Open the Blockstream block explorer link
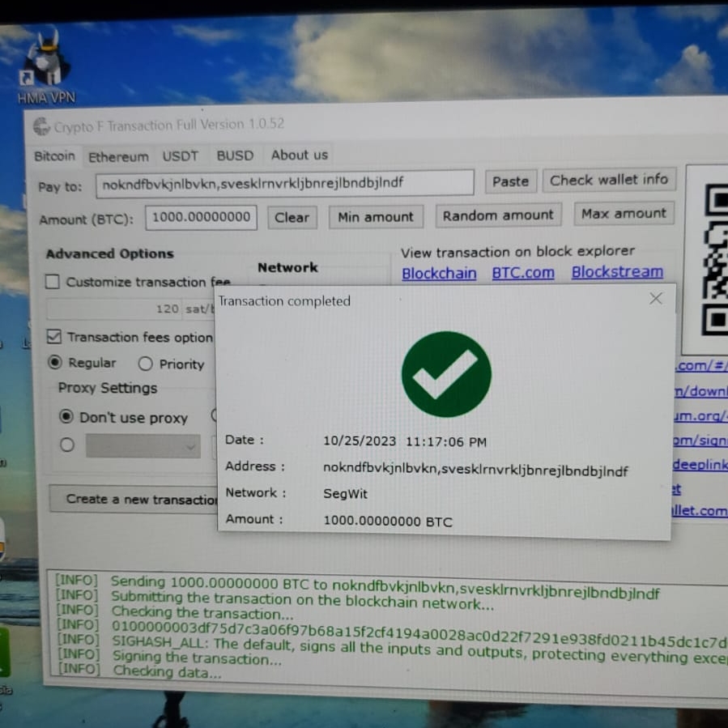728x728 pixels. [x=616, y=272]
